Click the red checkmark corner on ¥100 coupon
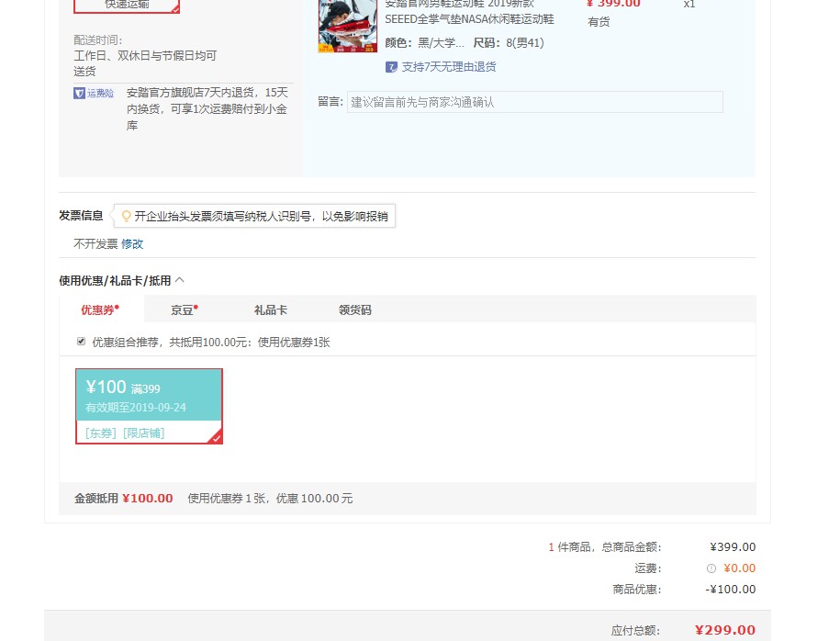 tap(216, 437)
